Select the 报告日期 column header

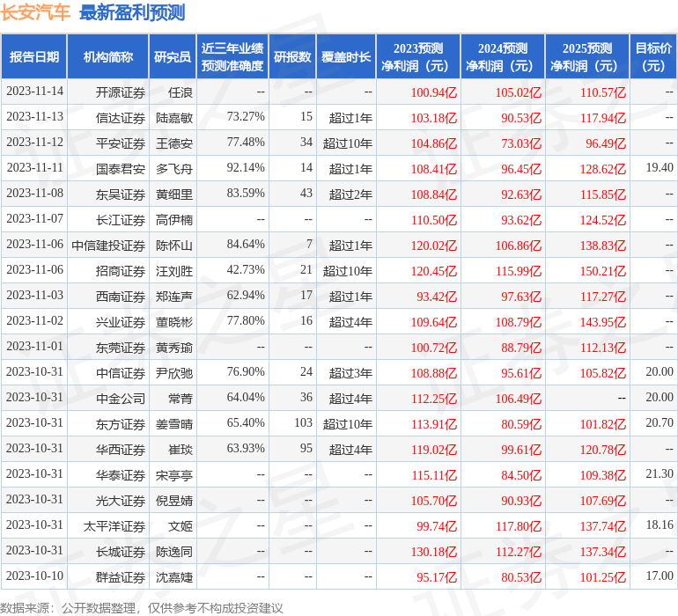34,56
